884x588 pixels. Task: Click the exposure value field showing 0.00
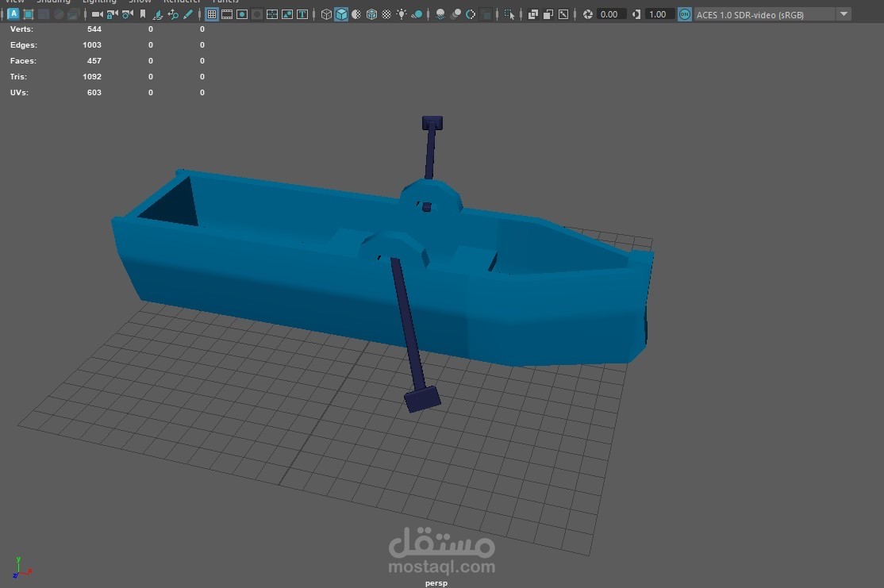pos(610,14)
